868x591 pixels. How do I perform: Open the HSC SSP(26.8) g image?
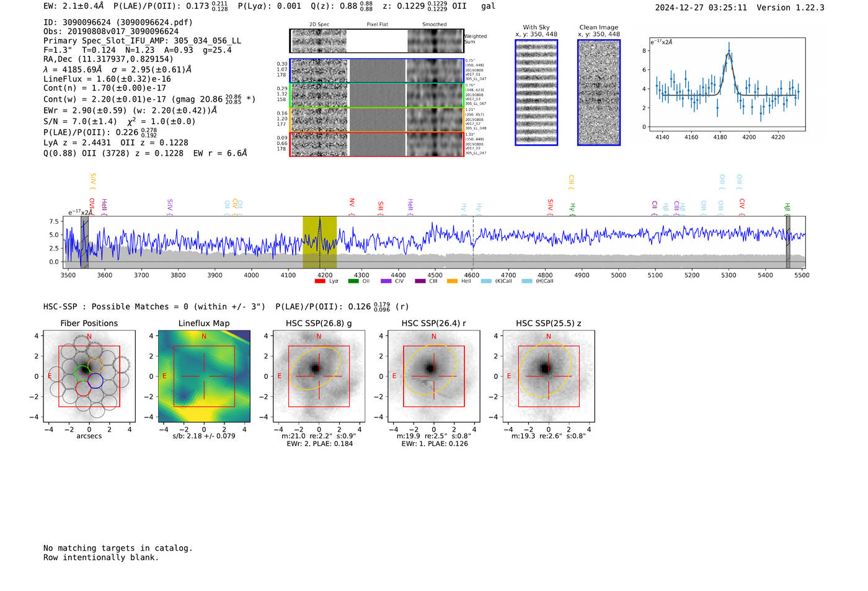(x=319, y=376)
